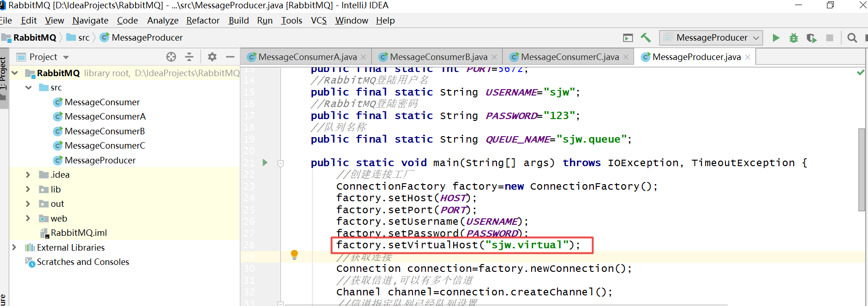
Task: Fold the main method in gutter
Action: (x=281, y=163)
